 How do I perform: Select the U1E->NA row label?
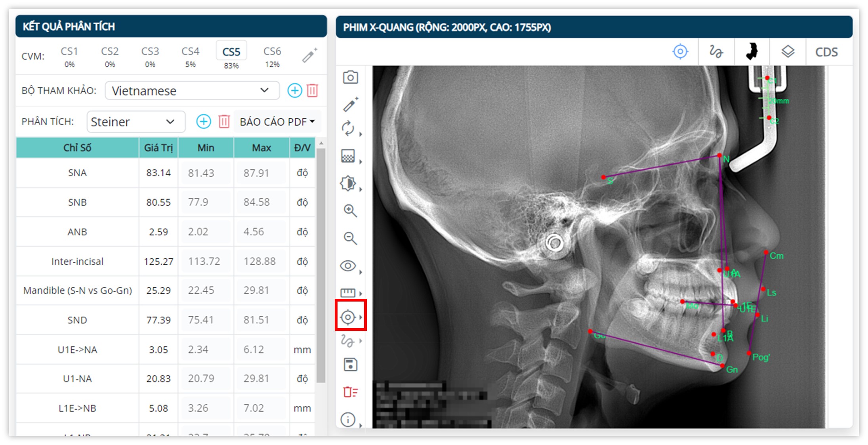(77, 350)
